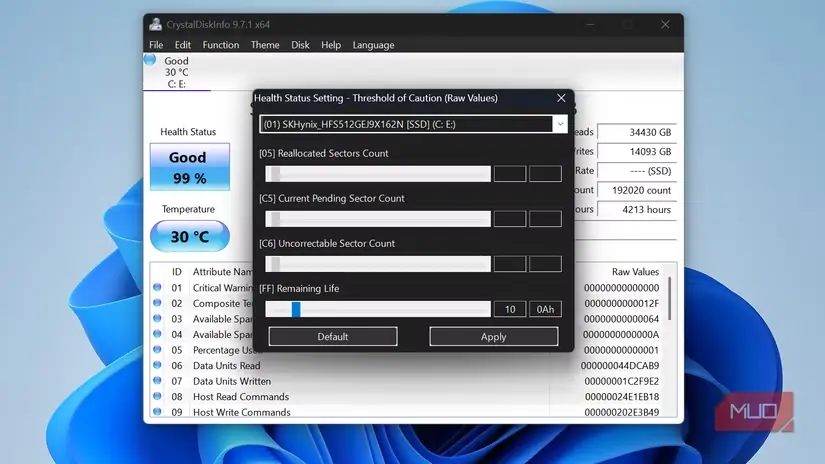825x464 pixels.
Task: Click raw value 000000202E3B49
Action: [x=621, y=412]
